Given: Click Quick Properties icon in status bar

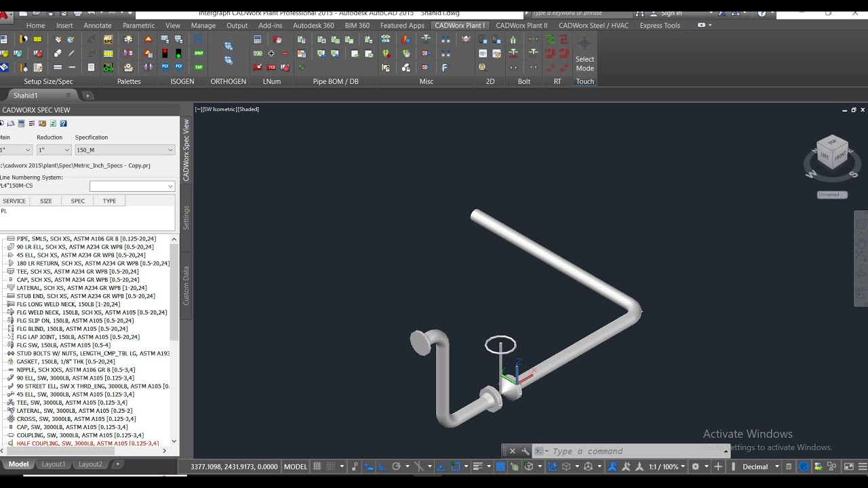Looking at the screenshot, I should [x=788, y=466].
